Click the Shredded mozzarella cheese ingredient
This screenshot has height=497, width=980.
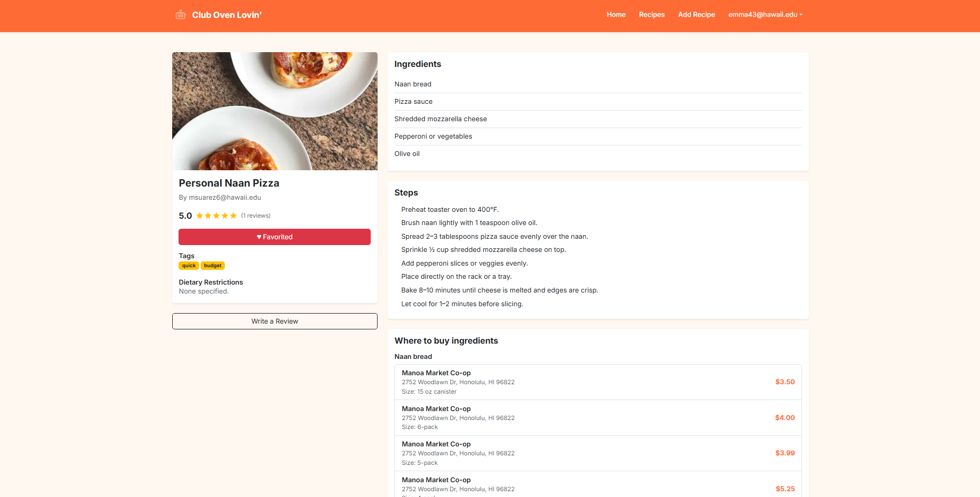(440, 119)
